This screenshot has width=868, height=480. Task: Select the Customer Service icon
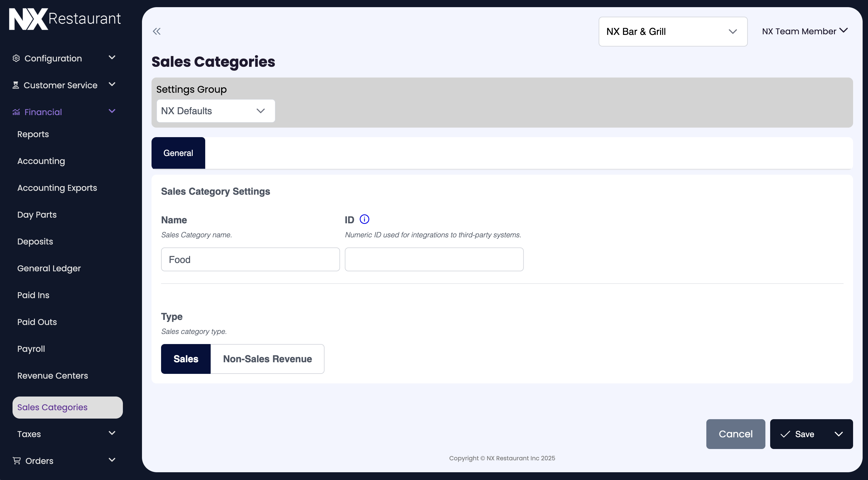click(16, 85)
